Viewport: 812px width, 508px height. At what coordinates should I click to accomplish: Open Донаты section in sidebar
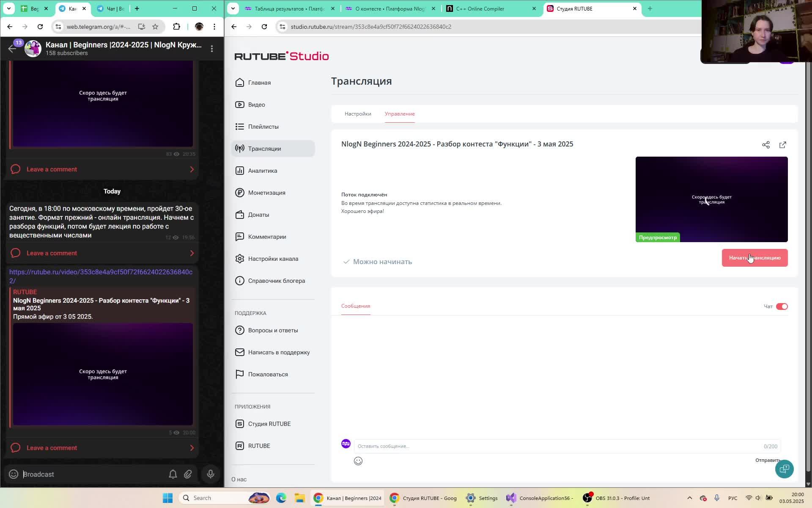tap(258, 215)
